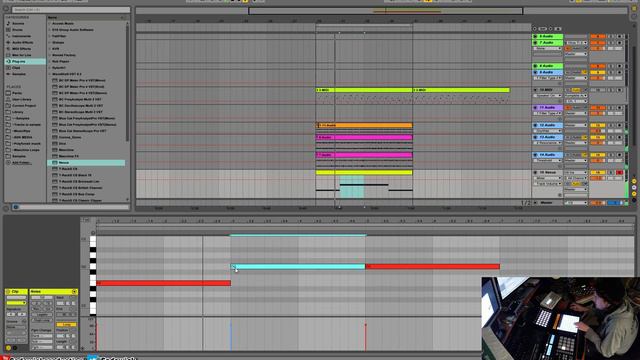640x360 pixels.
Task: Click in the browser search field
Action: tap(70, 9)
